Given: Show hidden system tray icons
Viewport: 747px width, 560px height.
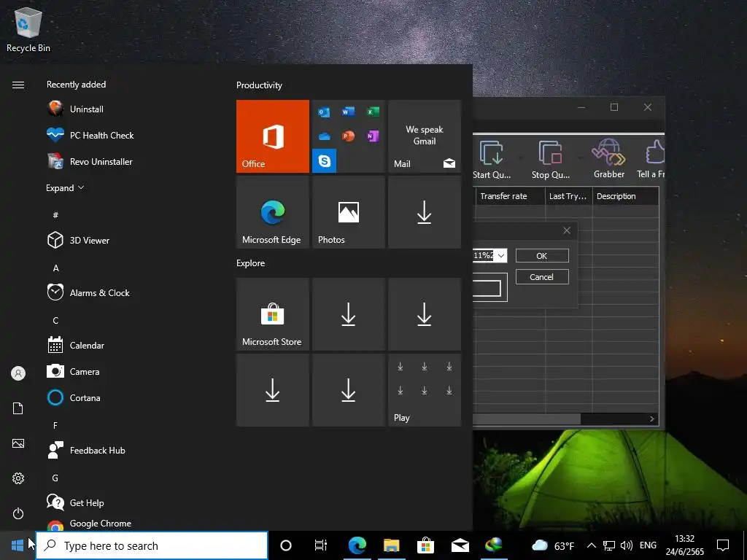Looking at the screenshot, I should click(x=591, y=545).
